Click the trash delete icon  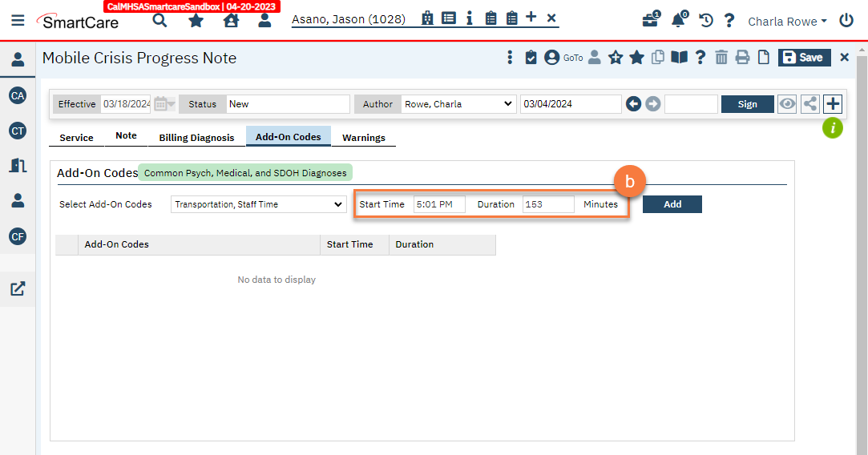[721, 57]
